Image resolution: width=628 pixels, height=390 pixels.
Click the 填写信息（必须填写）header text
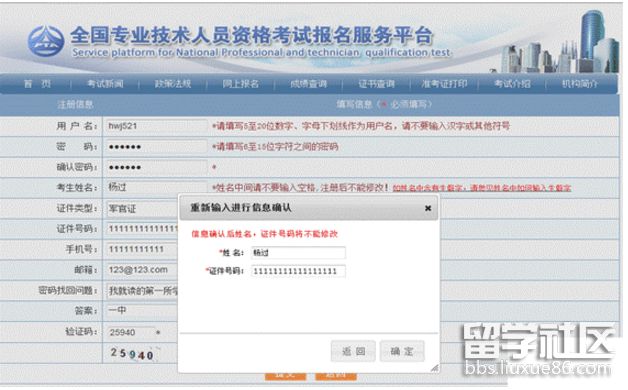click(x=384, y=105)
